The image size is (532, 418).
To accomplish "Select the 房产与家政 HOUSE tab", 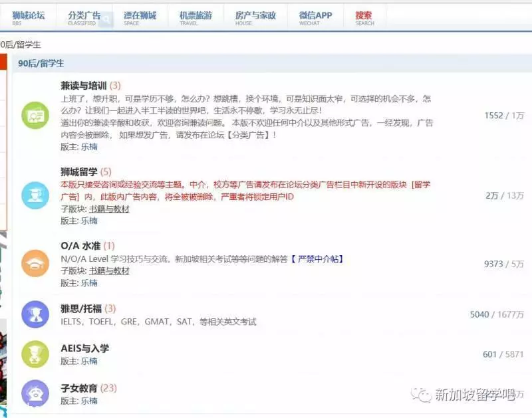I will 255,18.
